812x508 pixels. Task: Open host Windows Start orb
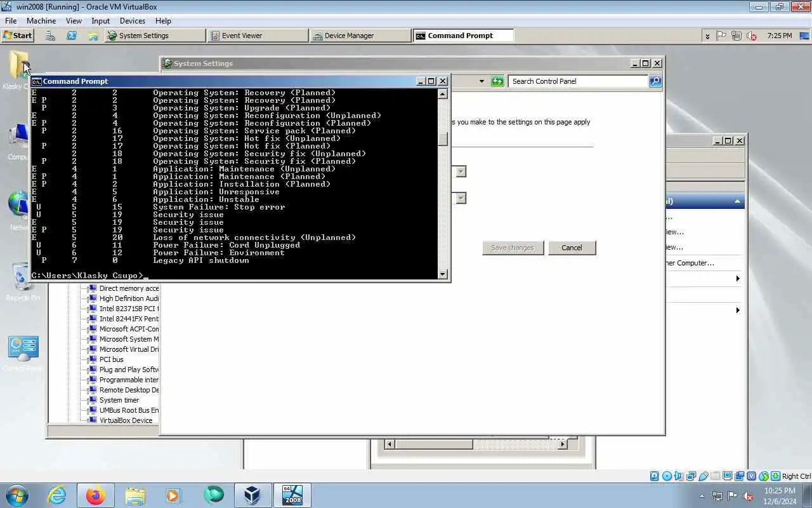coord(17,495)
